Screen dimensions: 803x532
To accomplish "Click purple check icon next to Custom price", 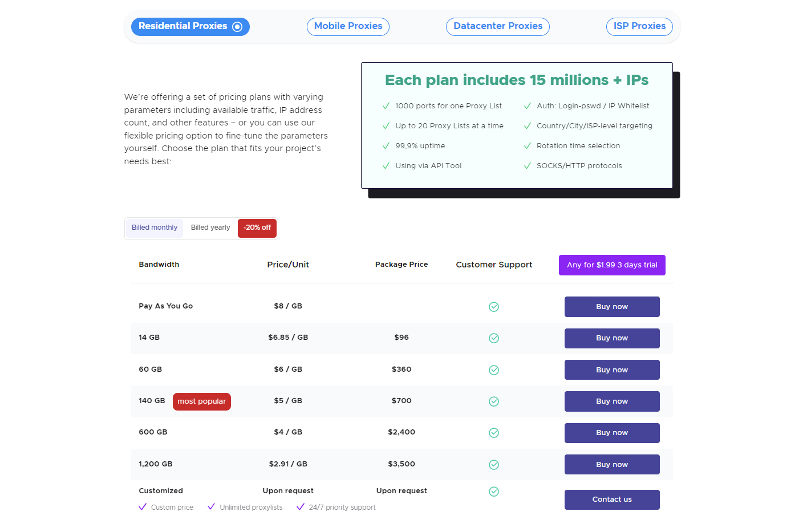I will pyautogui.click(x=143, y=507).
